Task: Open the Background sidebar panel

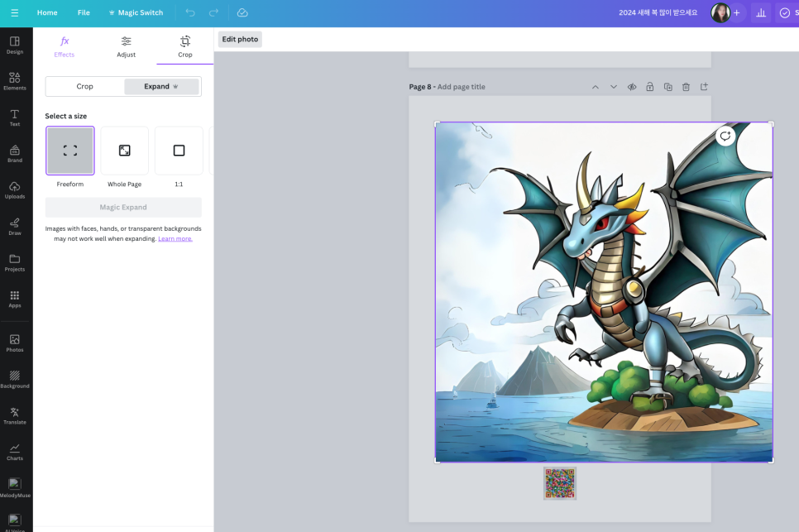Action: tap(15, 380)
